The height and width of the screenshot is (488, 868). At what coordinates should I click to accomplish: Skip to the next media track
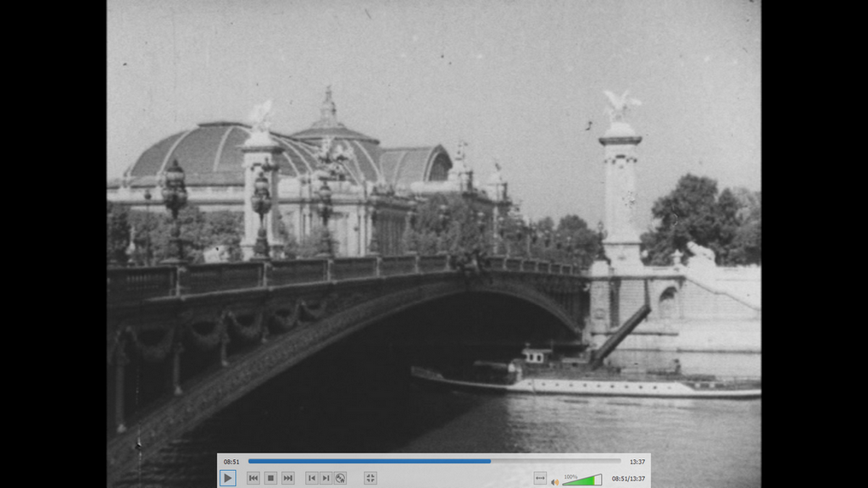(x=288, y=478)
